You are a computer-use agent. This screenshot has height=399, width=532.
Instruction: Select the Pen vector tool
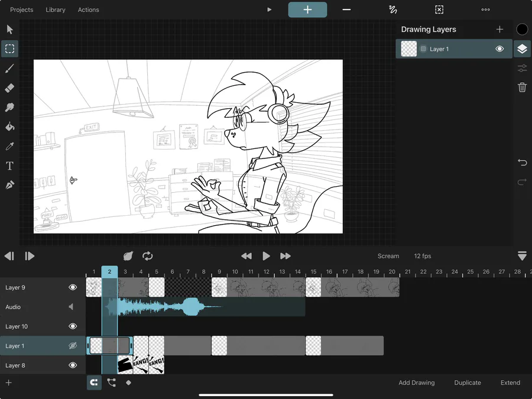[x=9, y=185]
